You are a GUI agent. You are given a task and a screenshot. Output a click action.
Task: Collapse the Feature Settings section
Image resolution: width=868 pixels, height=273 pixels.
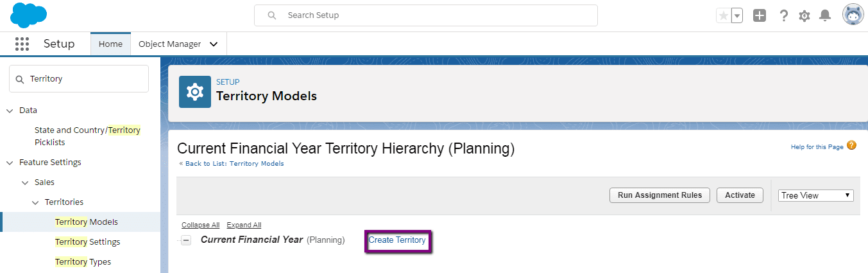tap(10, 163)
